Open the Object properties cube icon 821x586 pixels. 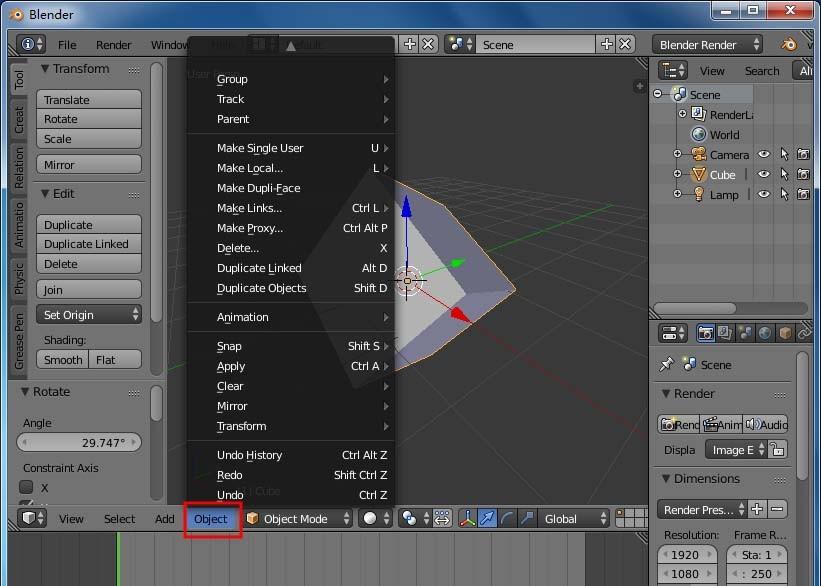click(x=785, y=333)
